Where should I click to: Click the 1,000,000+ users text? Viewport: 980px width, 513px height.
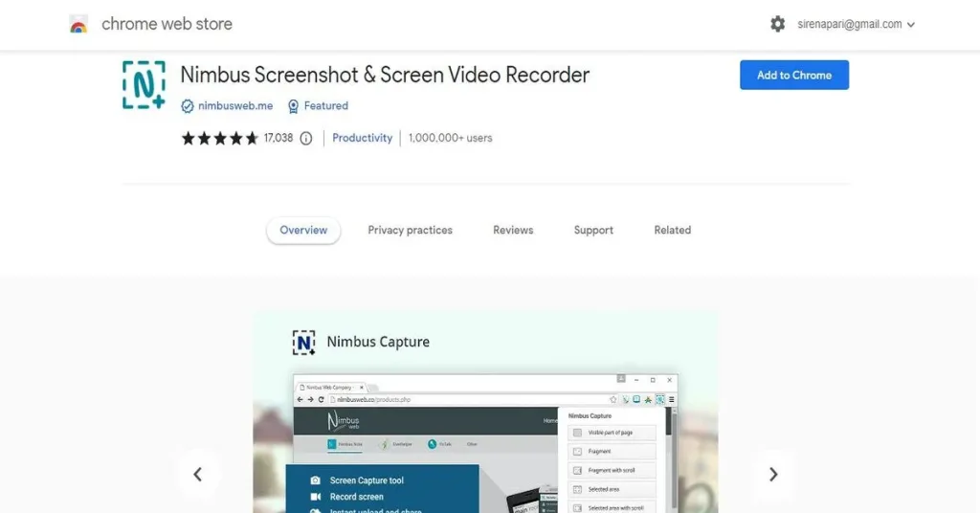point(450,138)
